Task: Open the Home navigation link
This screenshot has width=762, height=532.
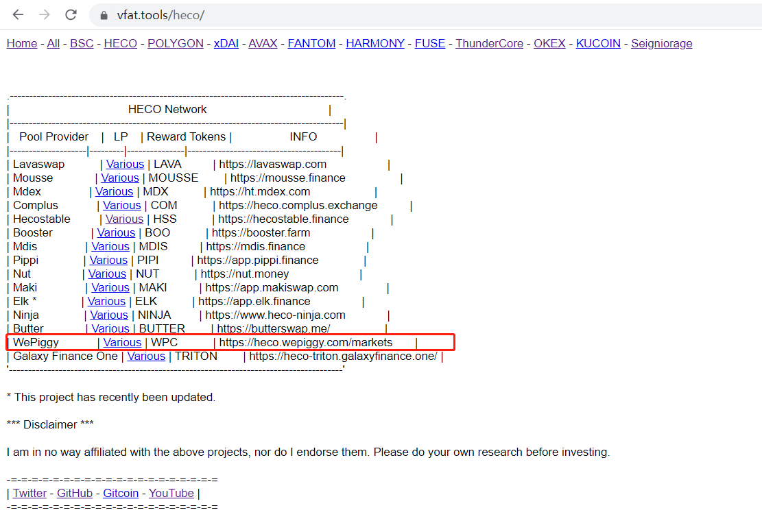Action: (22, 43)
